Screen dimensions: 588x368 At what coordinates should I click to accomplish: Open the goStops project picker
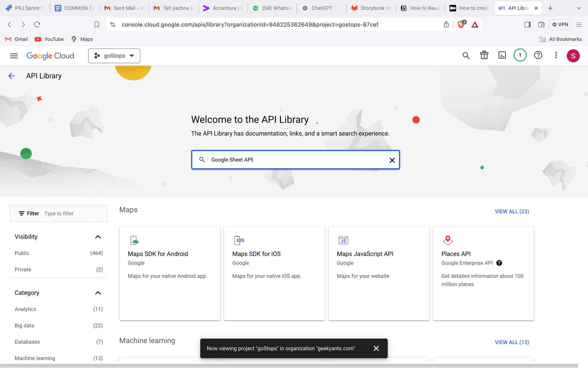(114, 55)
